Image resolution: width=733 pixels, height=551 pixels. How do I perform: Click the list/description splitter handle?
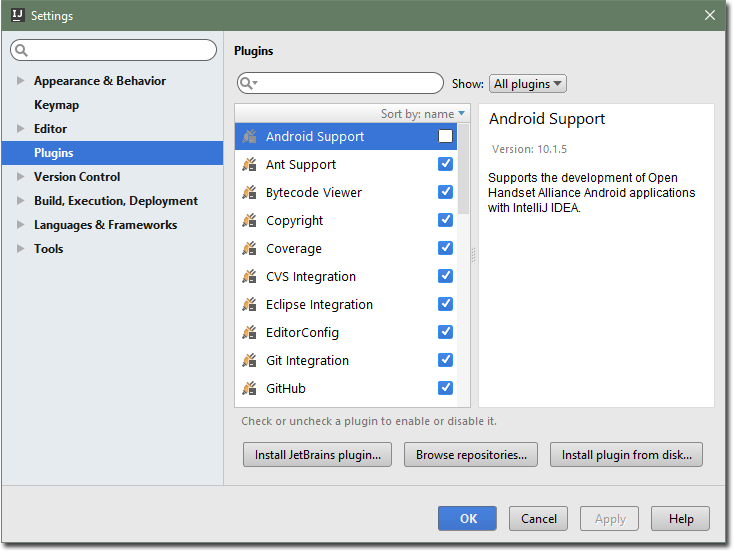coord(474,255)
